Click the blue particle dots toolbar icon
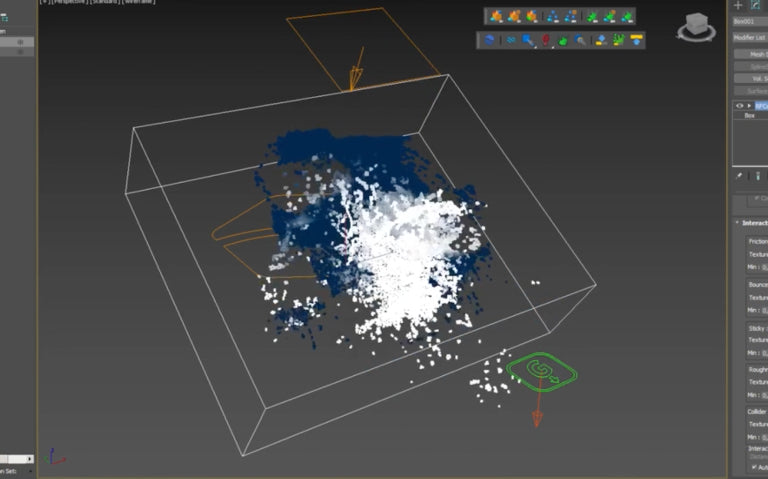This screenshot has height=479, width=768. coord(552,17)
